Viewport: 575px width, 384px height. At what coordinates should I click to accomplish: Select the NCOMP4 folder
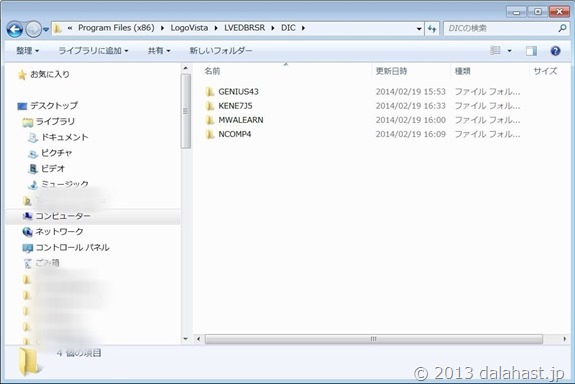click(x=235, y=134)
